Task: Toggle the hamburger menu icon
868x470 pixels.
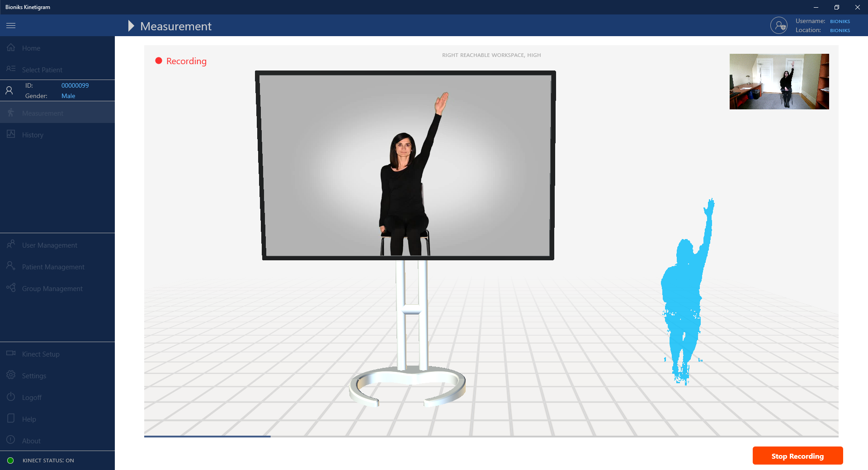Action: (x=11, y=26)
